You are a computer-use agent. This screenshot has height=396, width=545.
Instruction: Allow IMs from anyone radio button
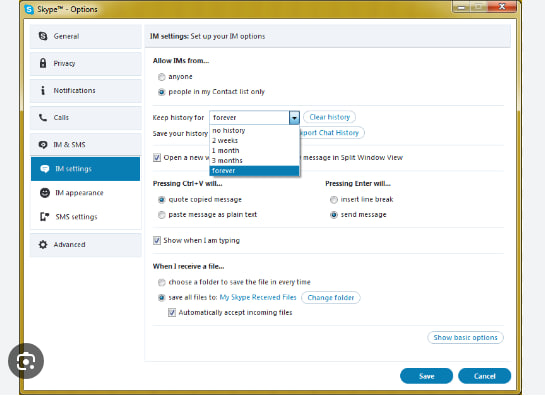click(x=161, y=77)
